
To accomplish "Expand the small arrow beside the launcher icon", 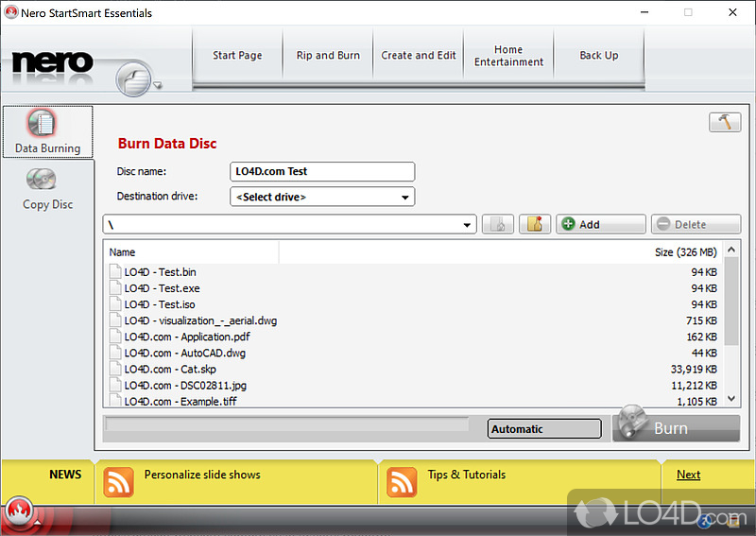I will click(x=157, y=85).
